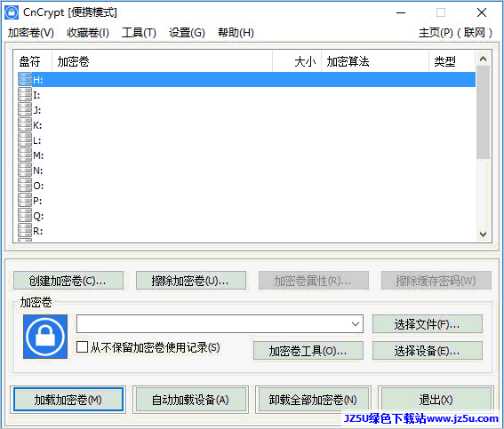Screen dimensions: 504x429
Task: Click 创建加密卷(C)... button
Action: click(x=68, y=281)
